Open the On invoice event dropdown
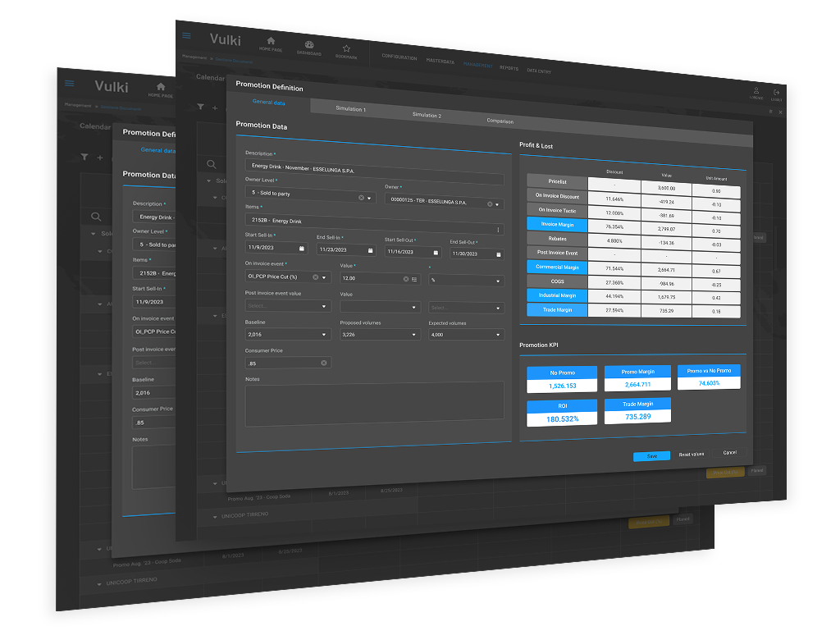The height and width of the screenshot is (640, 840). pos(324,277)
